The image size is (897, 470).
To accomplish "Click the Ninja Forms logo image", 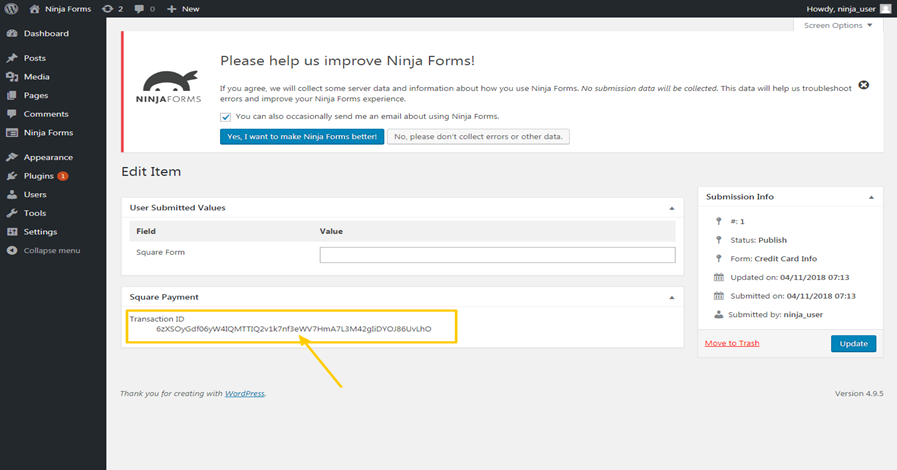I will pyautogui.click(x=169, y=87).
